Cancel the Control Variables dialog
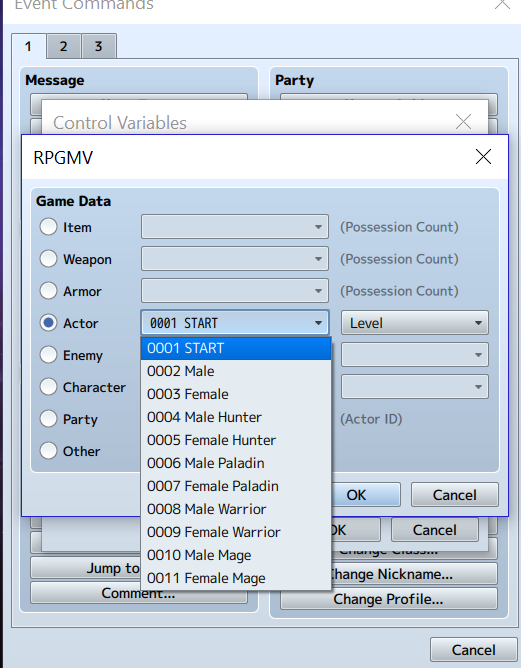The image size is (521, 668). tap(435, 530)
